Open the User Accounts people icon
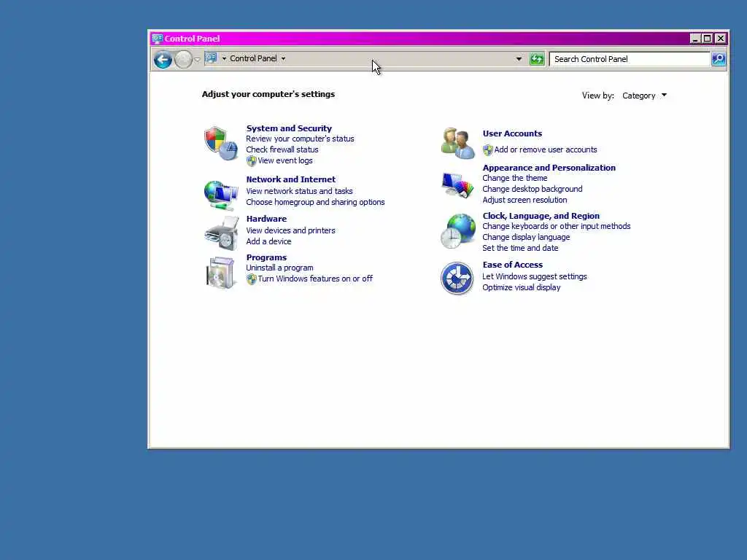 pos(458,143)
